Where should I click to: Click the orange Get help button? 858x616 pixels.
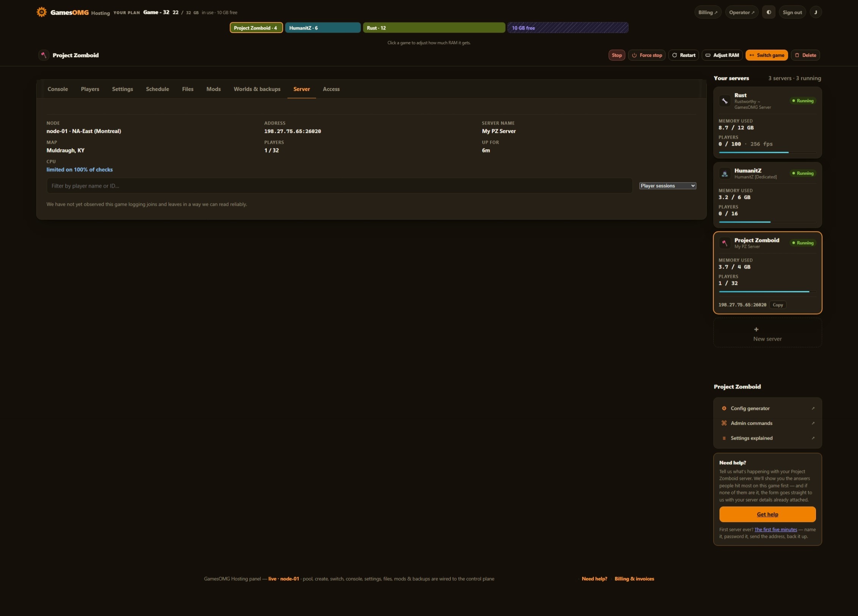coord(767,514)
